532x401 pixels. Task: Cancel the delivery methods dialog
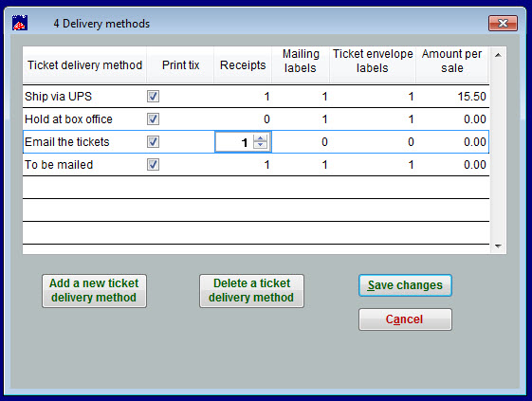pyautogui.click(x=405, y=319)
